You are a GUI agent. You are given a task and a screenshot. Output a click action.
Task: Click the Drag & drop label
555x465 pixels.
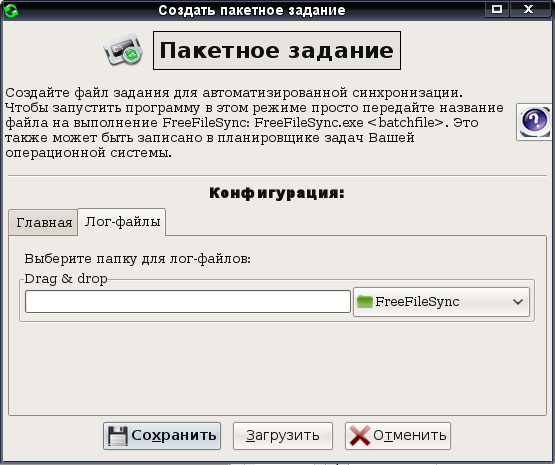[x=66, y=279]
